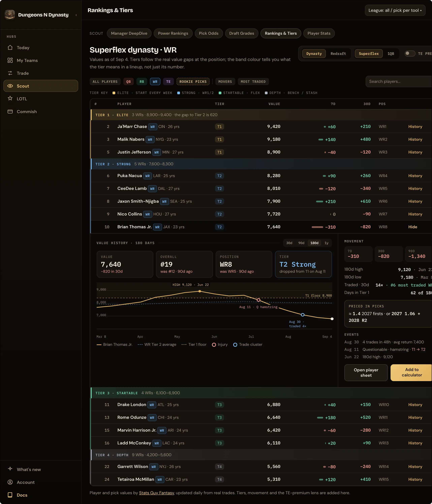
Task: Open the LOTL star icon
Action: 10,98
